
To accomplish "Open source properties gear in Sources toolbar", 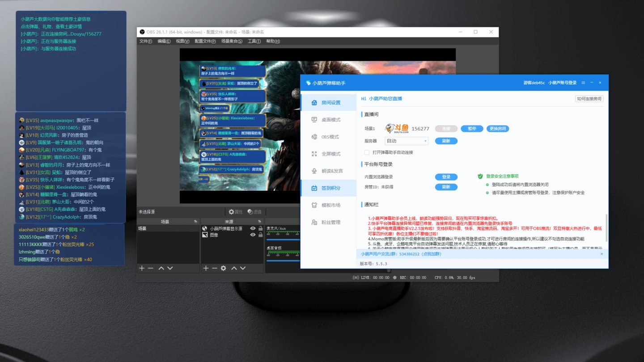I will pyautogui.click(x=223, y=268).
